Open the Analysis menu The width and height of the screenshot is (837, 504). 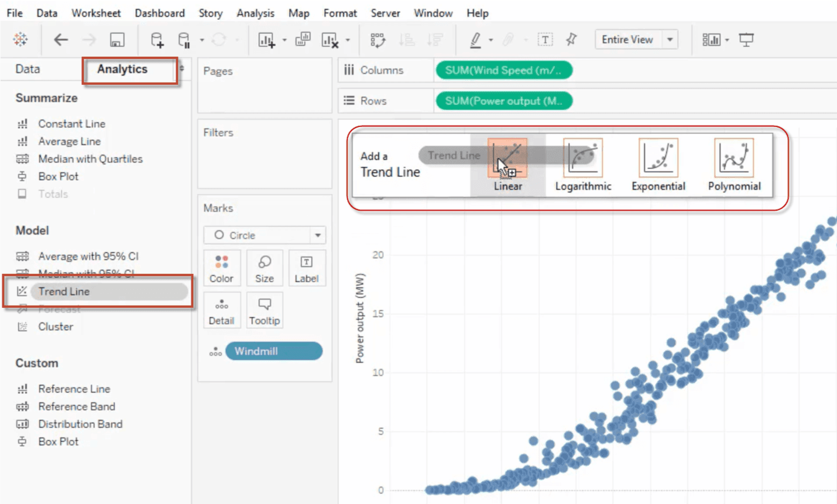pos(255,12)
